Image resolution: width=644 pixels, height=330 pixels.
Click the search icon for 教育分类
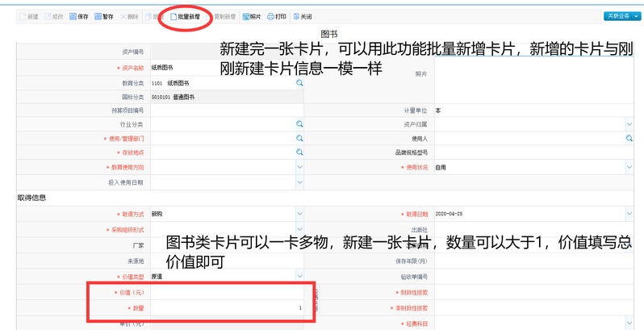click(x=299, y=82)
